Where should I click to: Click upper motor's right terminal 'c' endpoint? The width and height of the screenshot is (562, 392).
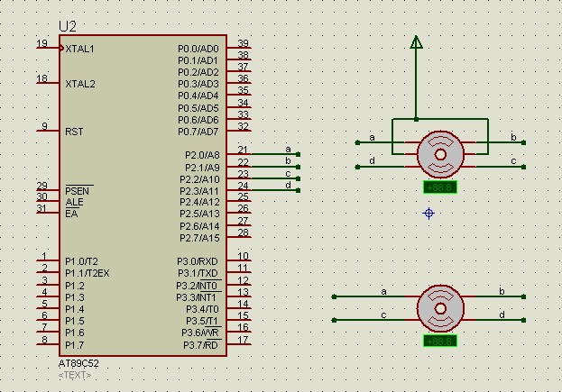pos(523,167)
